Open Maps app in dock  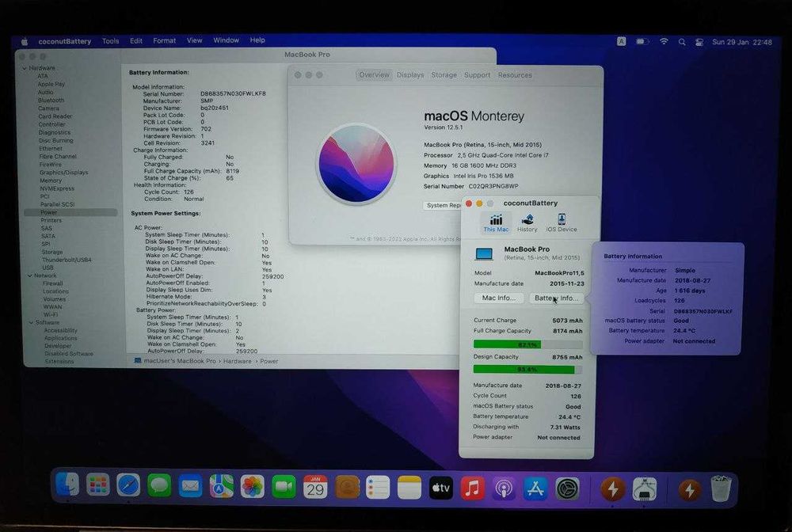[221, 487]
